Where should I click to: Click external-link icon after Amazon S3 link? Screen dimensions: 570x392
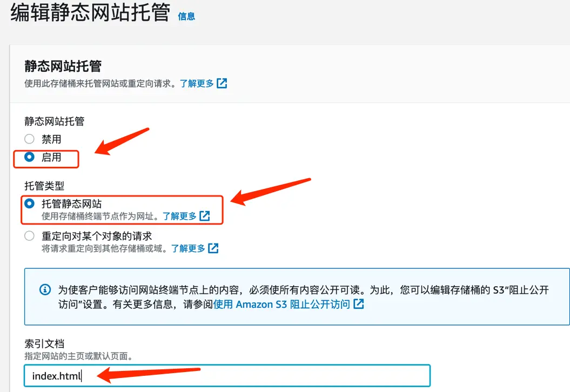point(359,303)
